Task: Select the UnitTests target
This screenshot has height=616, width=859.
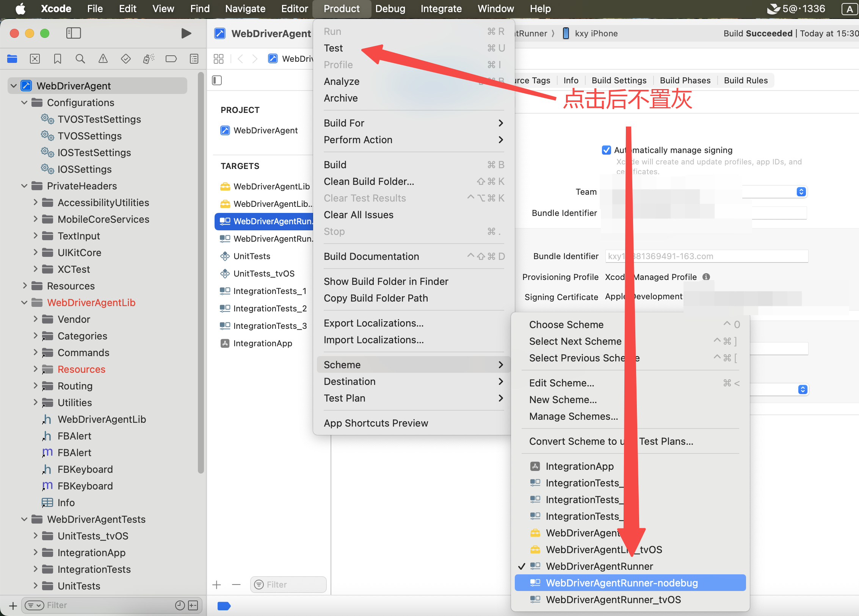Action: [x=252, y=256]
